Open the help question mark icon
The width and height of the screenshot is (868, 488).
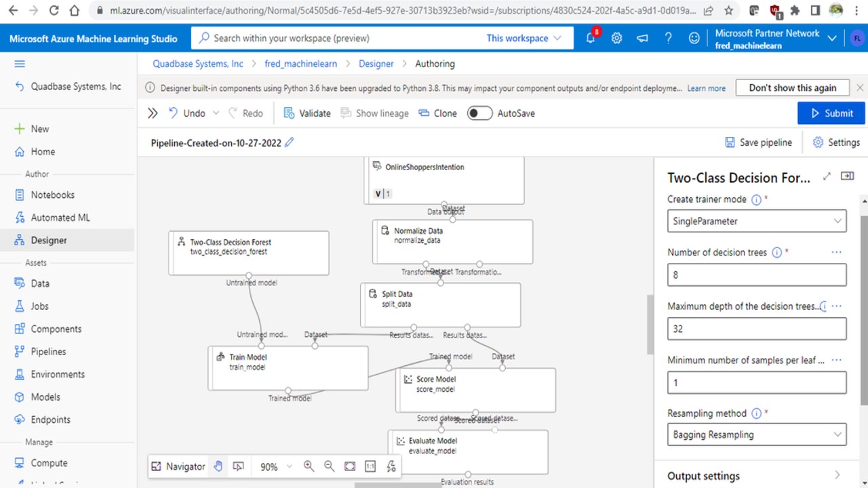point(668,38)
